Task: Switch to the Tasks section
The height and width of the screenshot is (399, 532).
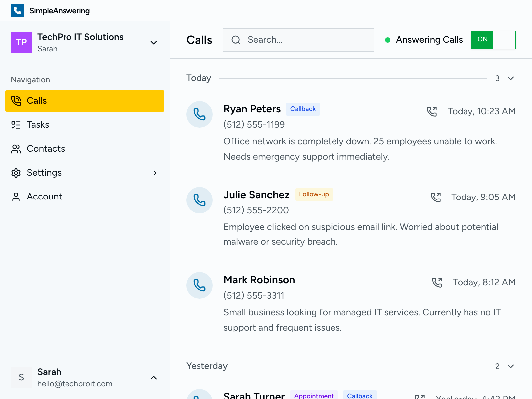Action: point(38,125)
